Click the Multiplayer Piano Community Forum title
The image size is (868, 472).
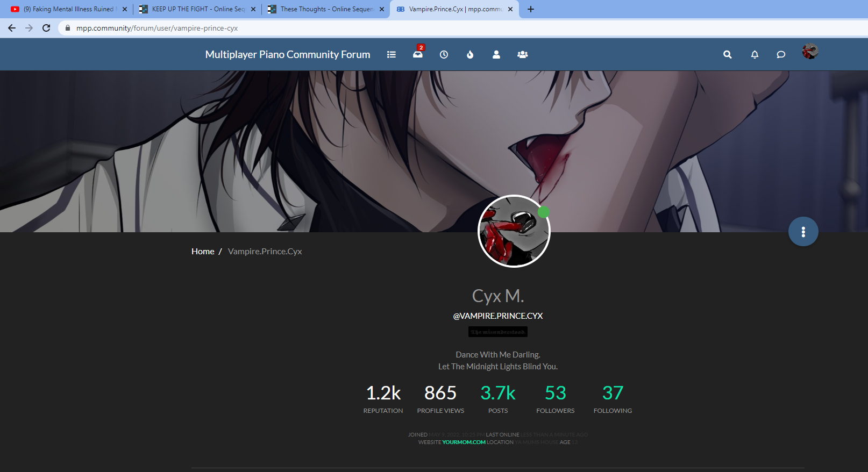[x=288, y=54]
